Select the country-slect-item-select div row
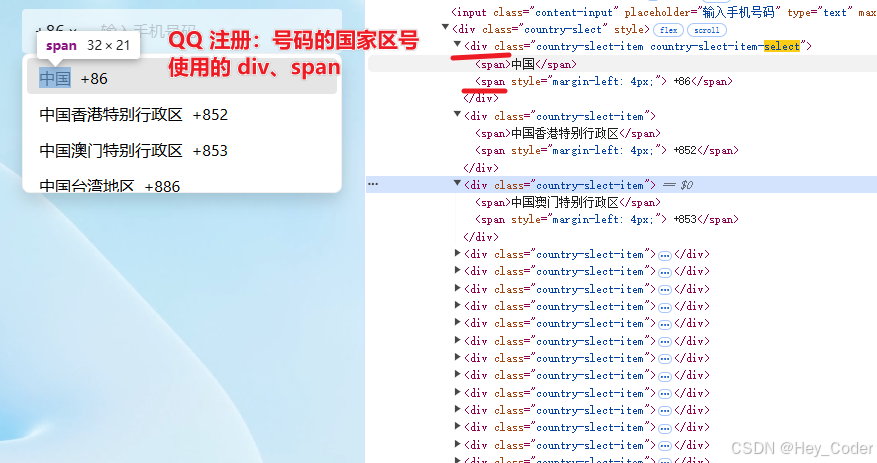The height and width of the screenshot is (463, 877). 638,46
